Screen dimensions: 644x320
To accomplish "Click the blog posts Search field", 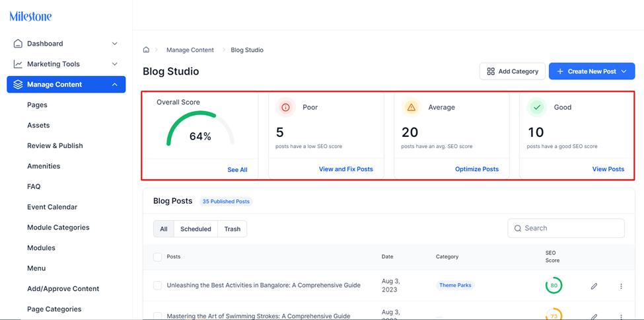I will [566, 228].
